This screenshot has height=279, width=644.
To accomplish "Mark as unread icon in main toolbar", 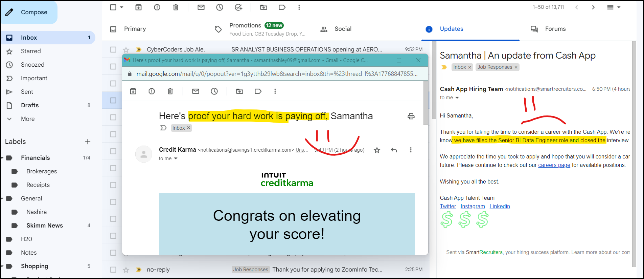I will [201, 7].
